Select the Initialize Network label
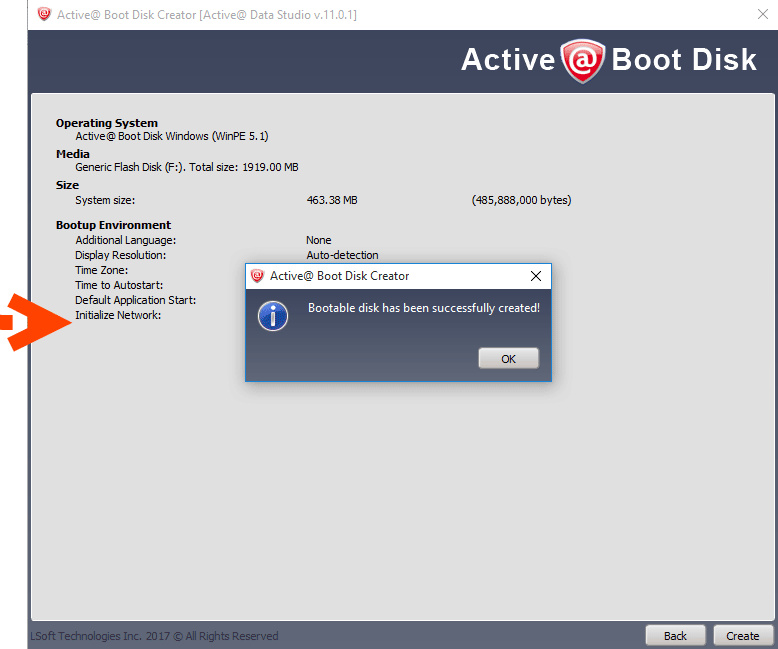This screenshot has width=778, height=649. (118, 315)
